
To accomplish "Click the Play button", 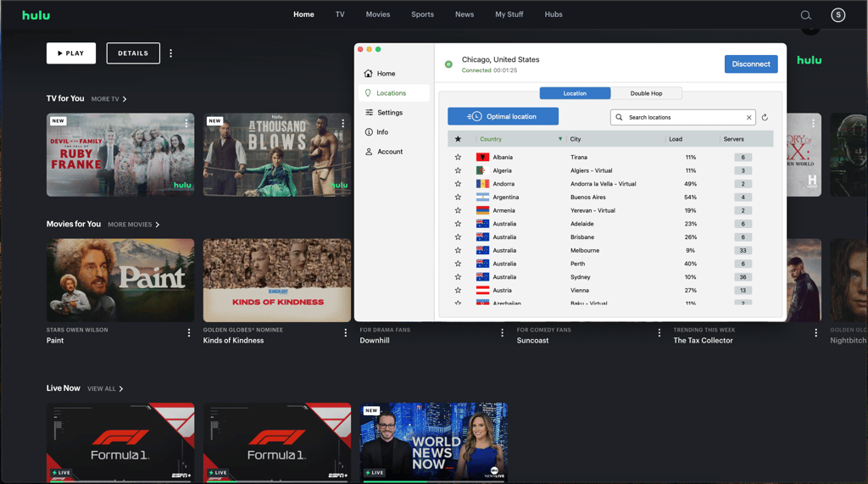I will [x=71, y=53].
